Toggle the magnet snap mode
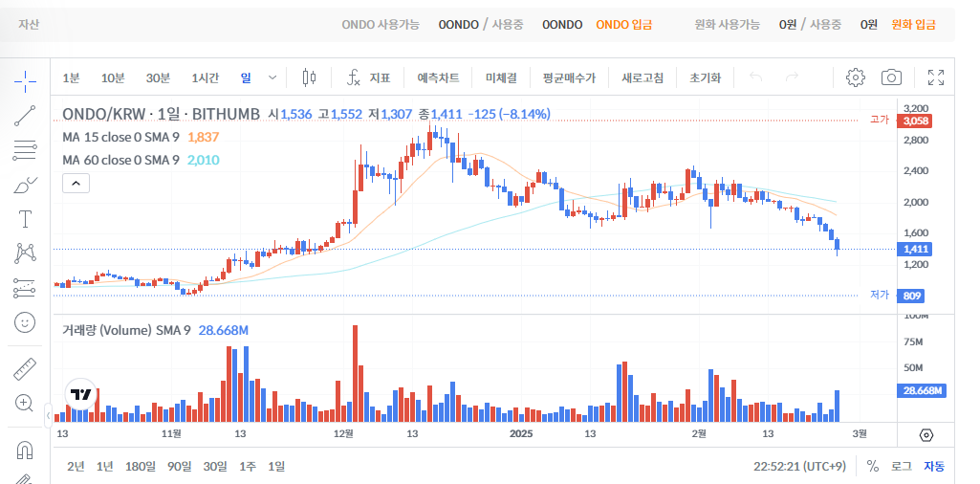The width and height of the screenshot is (980, 484). (24, 450)
